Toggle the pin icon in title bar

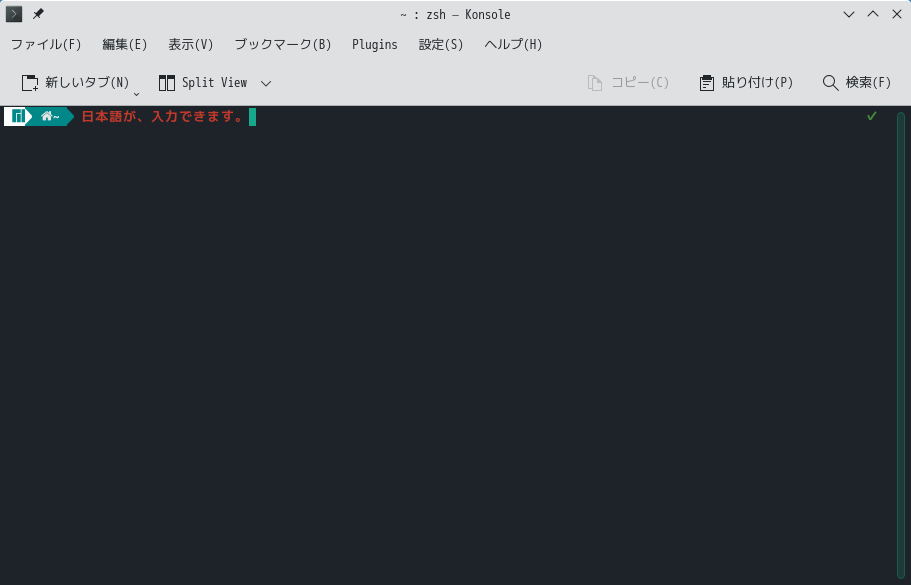pos(38,14)
